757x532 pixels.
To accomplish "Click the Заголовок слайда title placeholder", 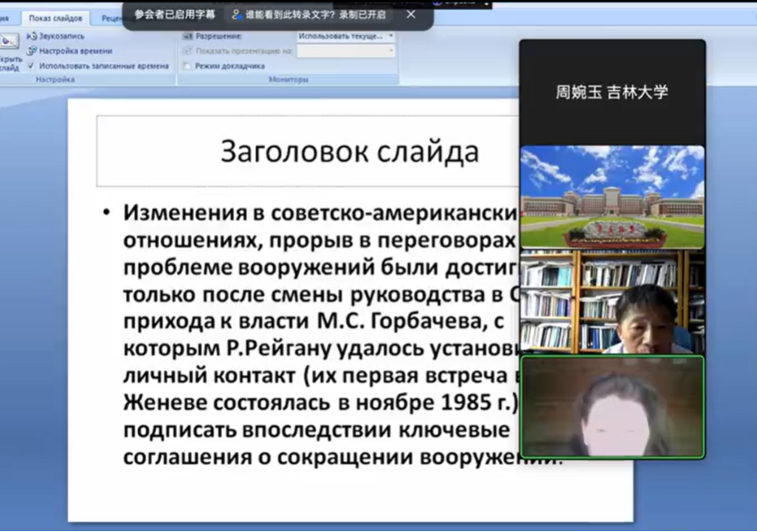I will (349, 151).
